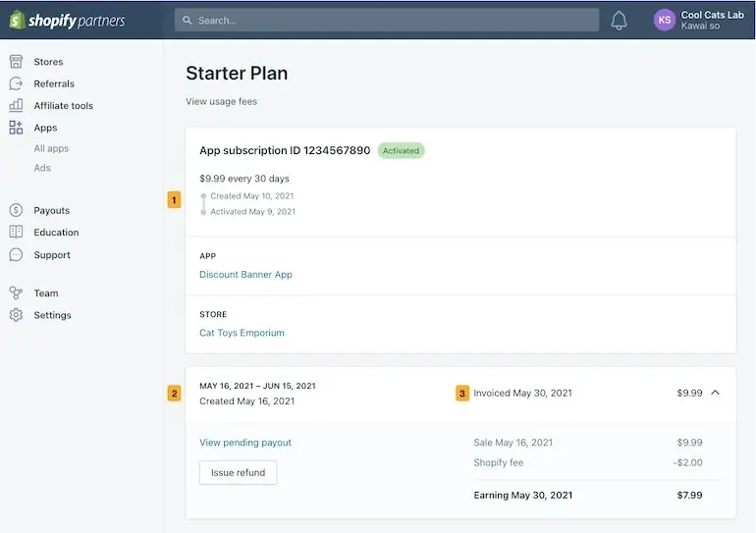Open the View pending payout link
Screen dimensions: 756x533
pos(245,443)
